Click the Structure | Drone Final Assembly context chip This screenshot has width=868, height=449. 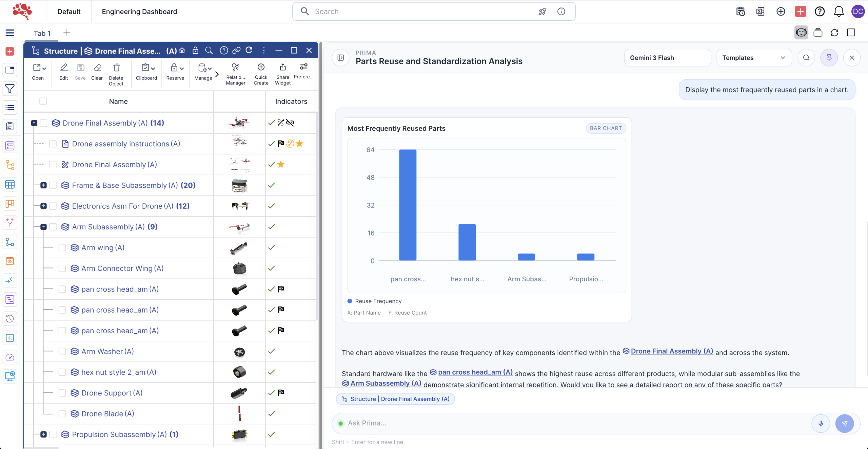395,399
